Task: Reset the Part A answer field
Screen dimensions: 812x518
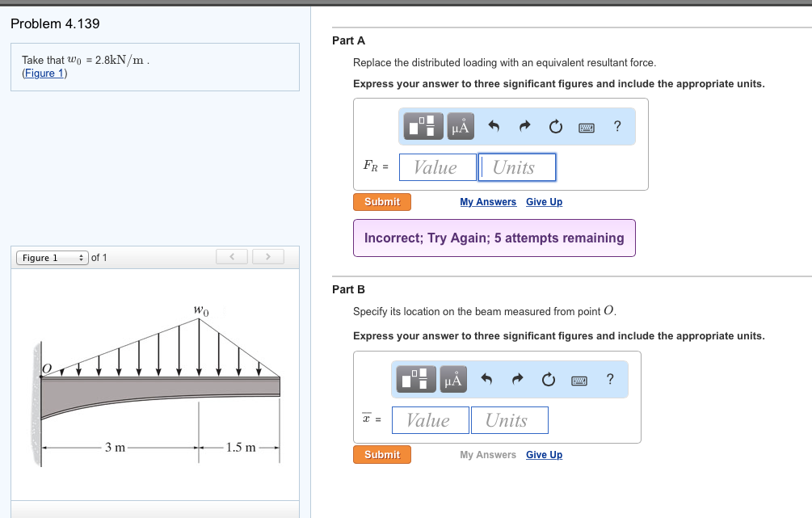Action: (555, 126)
